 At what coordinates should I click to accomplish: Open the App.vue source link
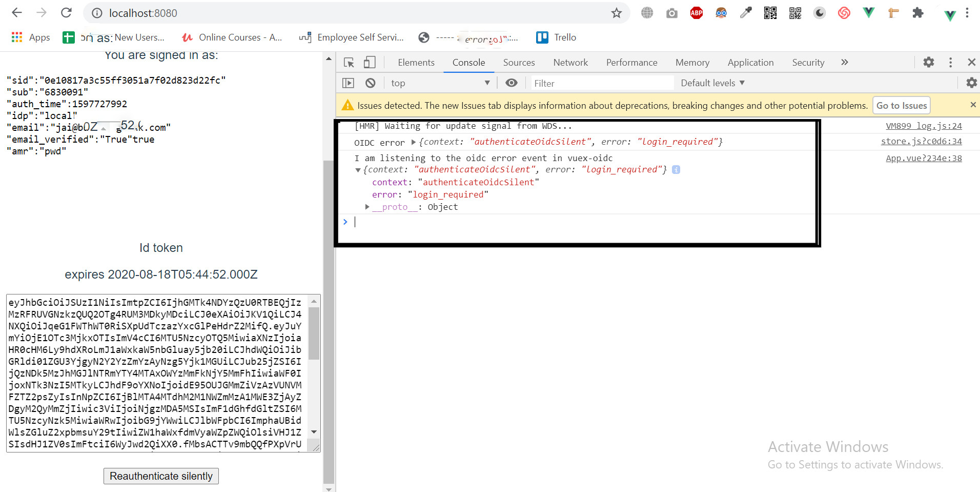pyautogui.click(x=924, y=158)
